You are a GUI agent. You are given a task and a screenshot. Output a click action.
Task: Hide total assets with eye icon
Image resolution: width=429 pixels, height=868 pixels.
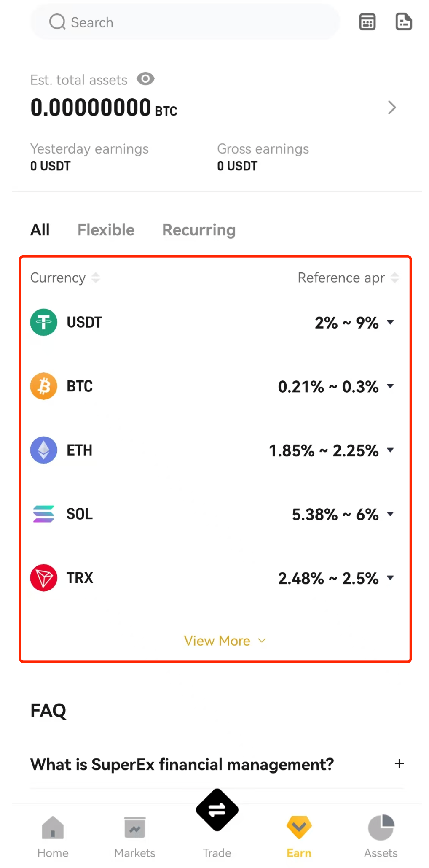click(x=145, y=79)
